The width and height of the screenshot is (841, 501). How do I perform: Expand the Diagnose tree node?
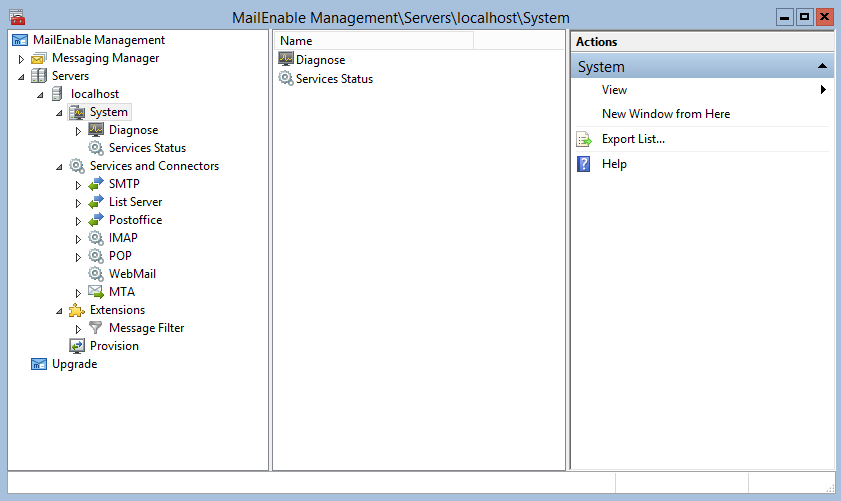coord(78,131)
